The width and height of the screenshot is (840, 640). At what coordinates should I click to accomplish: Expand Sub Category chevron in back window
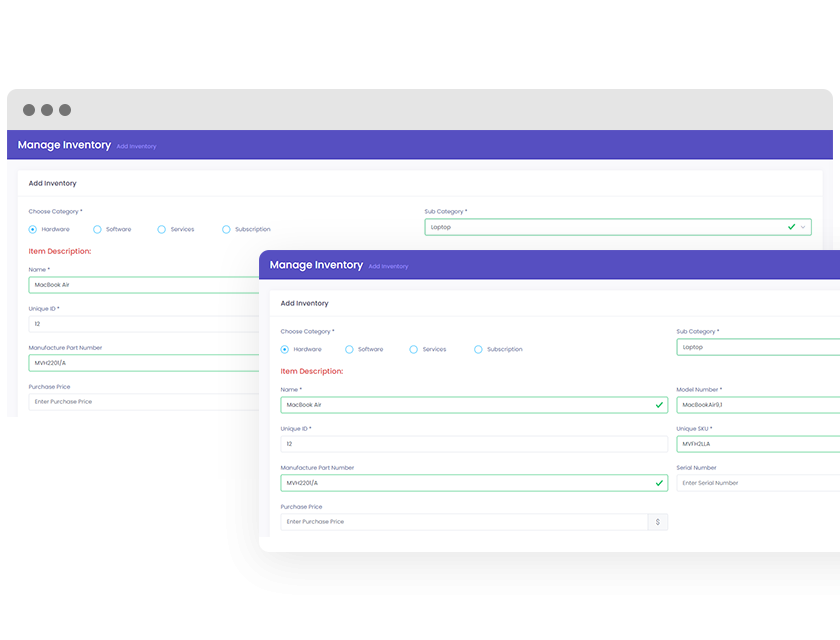click(x=803, y=227)
